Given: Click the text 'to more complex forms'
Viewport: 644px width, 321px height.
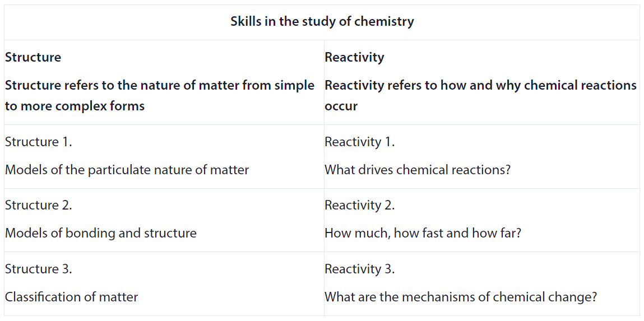Looking at the screenshot, I should 75,106.
